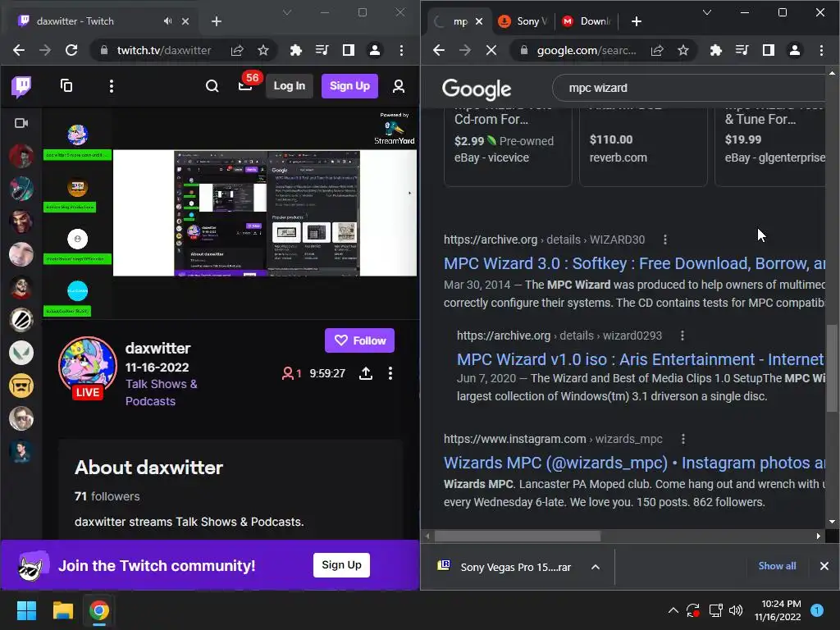Click the Google logo
Viewport: 840px width, 630px height.
coord(477,89)
